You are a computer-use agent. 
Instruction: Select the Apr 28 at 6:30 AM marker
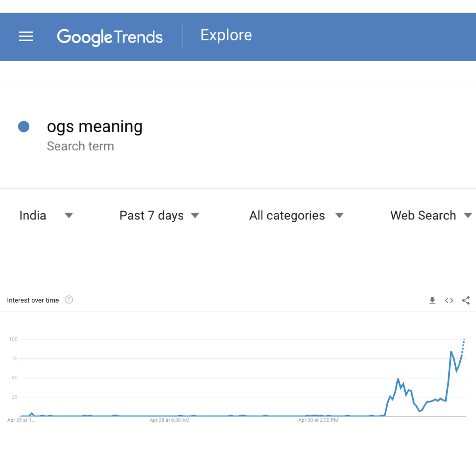click(169, 420)
